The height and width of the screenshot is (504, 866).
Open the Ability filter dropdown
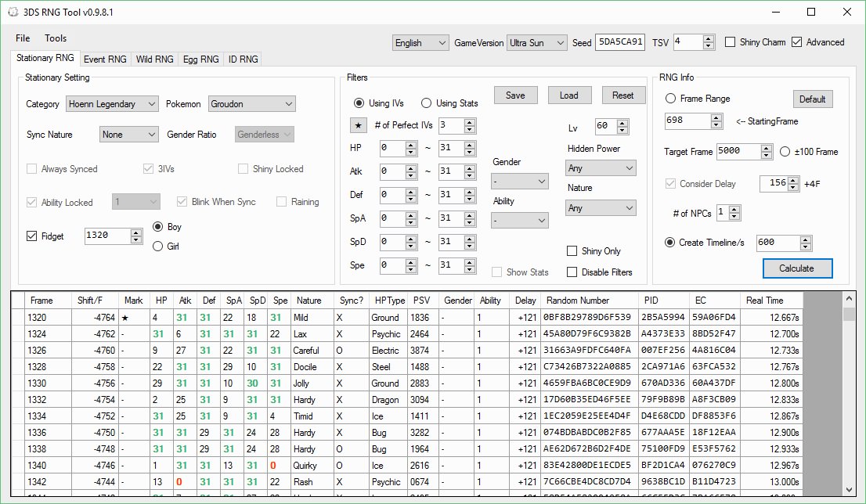520,220
